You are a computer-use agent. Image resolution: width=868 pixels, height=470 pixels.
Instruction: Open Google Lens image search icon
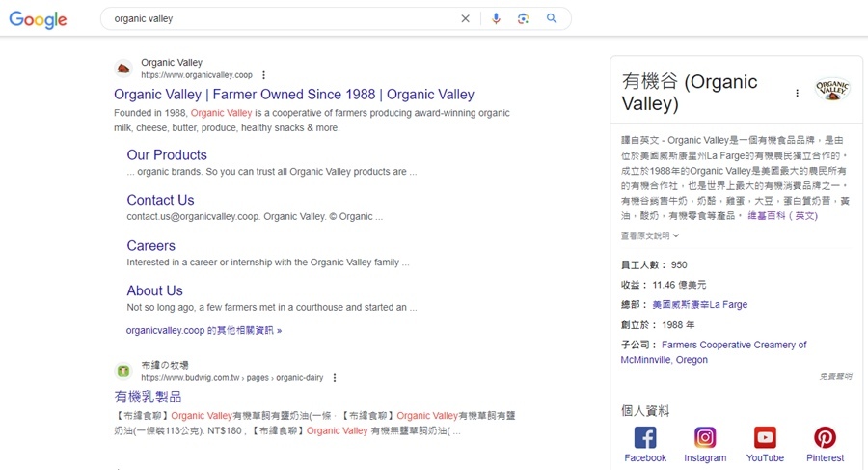tap(523, 19)
